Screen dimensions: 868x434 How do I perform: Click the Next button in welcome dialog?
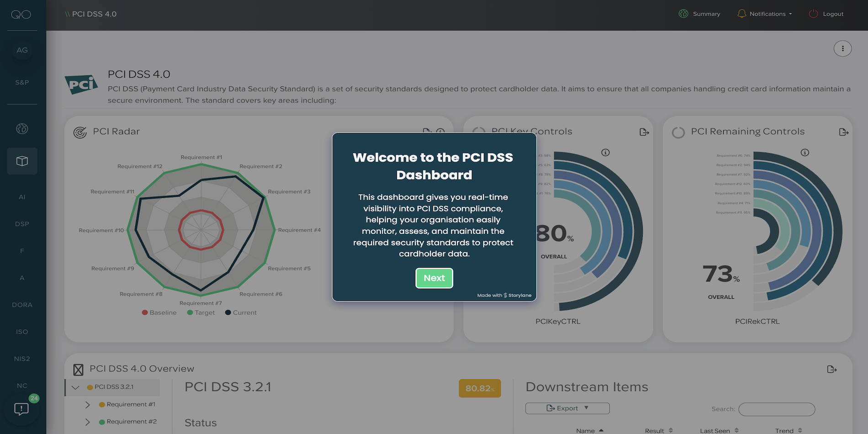[x=434, y=278]
